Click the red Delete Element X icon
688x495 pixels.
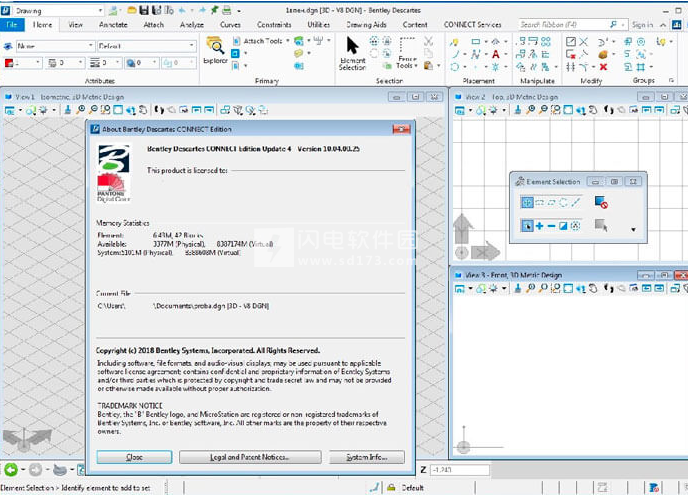(x=603, y=67)
